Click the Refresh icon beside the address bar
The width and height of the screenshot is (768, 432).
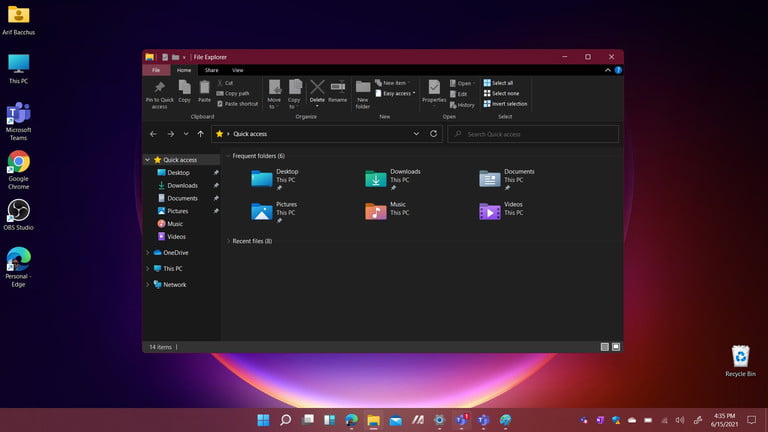[433, 133]
